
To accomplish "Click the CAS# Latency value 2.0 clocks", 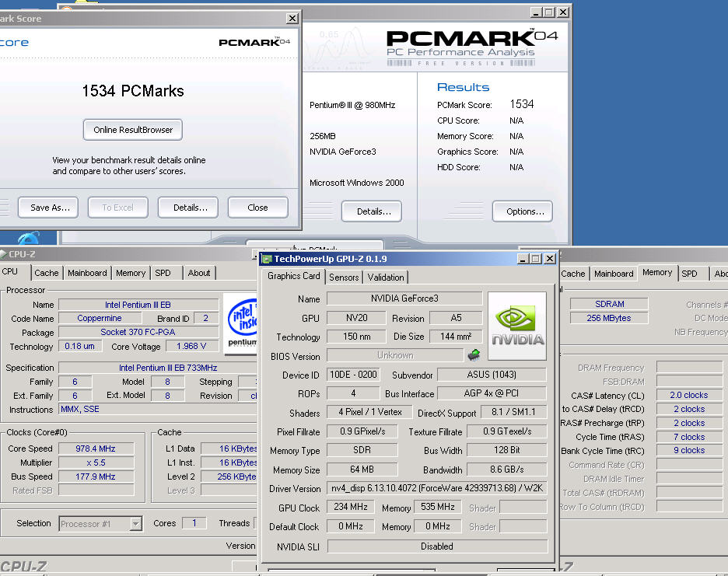I will pos(689,395).
